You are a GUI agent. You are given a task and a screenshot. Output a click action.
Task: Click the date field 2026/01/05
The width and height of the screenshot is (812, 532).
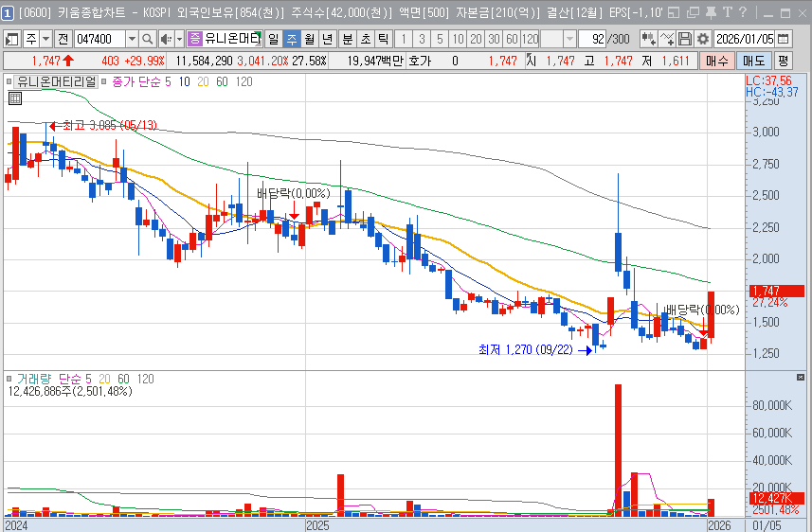[745, 39]
